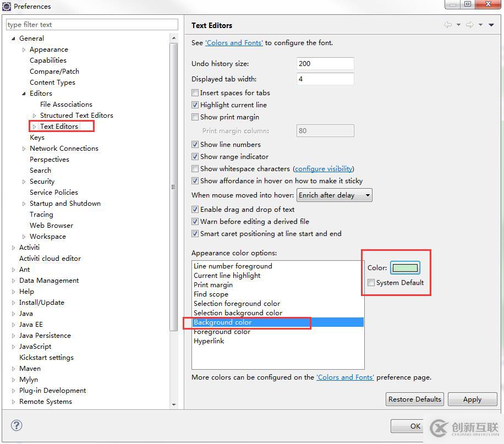Enable Show whitespace characters checkbox
The width and height of the screenshot is (504, 444).
coord(195,169)
